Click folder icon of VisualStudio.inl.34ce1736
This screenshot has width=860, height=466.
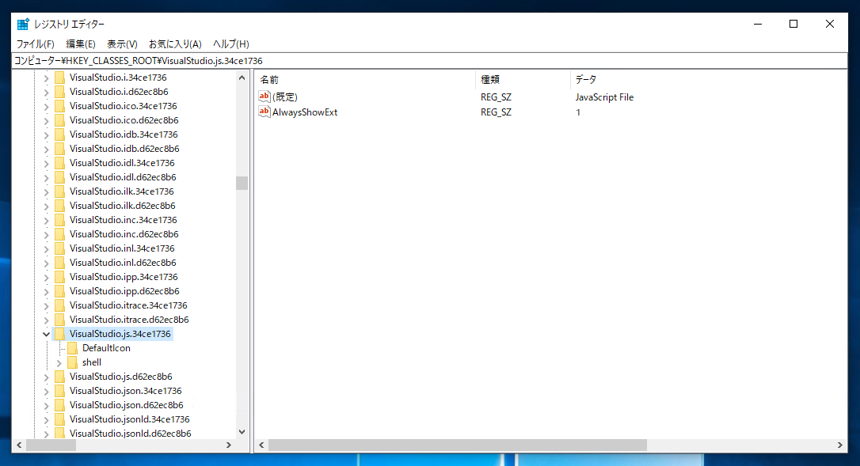(60, 248)
